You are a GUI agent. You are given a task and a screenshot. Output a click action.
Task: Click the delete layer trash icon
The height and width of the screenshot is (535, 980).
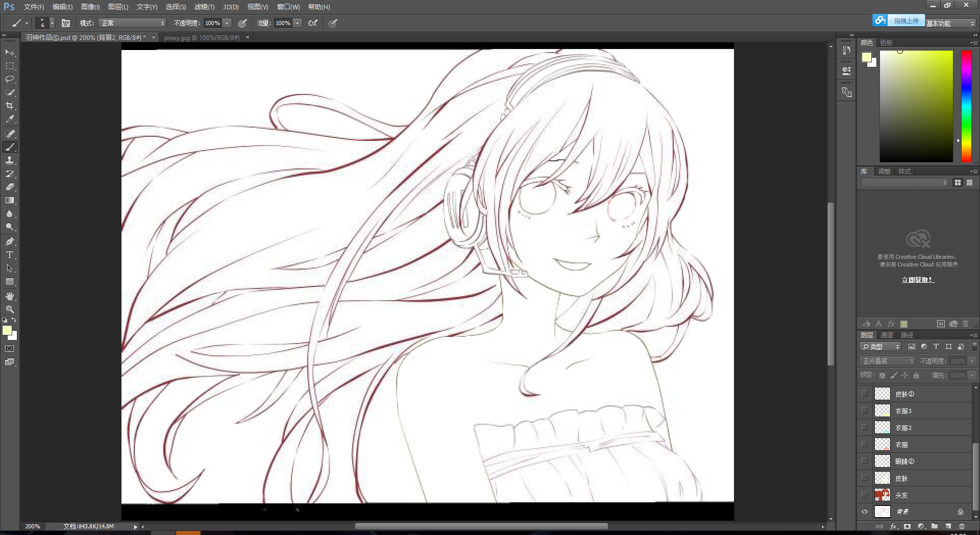[x=962, y=526]
